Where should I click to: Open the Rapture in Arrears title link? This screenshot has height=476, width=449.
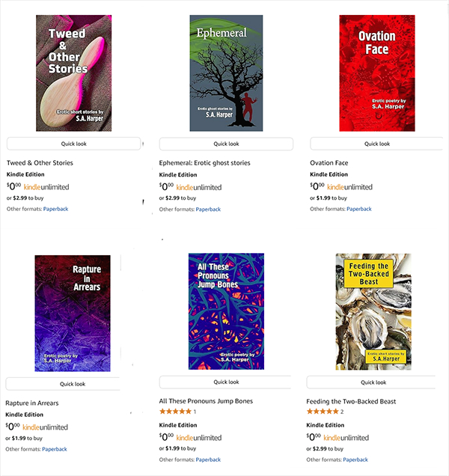32,403
